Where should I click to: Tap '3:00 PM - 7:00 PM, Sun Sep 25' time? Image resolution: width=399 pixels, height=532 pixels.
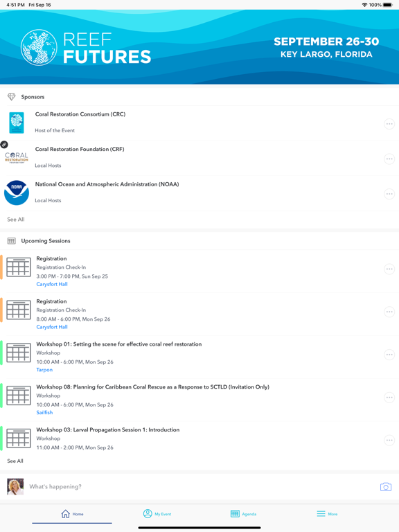(72, 276)
